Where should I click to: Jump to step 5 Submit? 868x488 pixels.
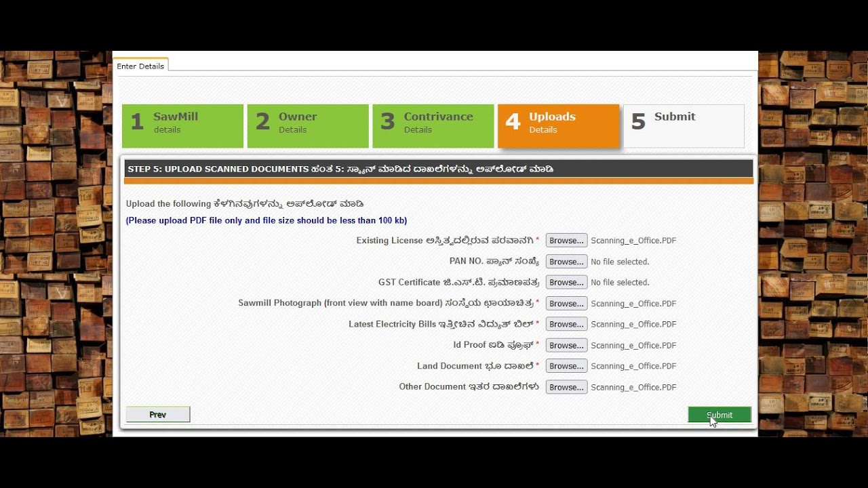pyautogui.click(x=684, y=126)
